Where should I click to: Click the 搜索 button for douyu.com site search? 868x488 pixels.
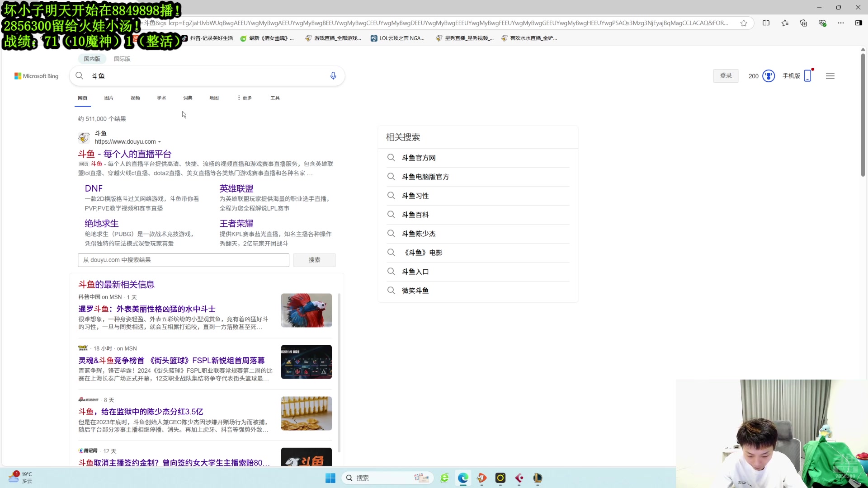(x=315, y=260)
